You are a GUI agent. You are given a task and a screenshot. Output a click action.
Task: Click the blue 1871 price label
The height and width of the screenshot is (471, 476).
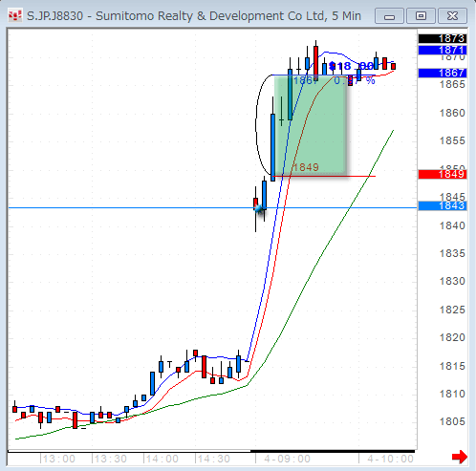(443, 50)
